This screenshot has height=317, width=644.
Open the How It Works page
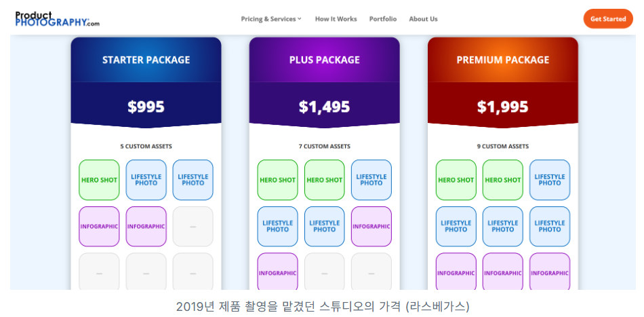(336, 19)
